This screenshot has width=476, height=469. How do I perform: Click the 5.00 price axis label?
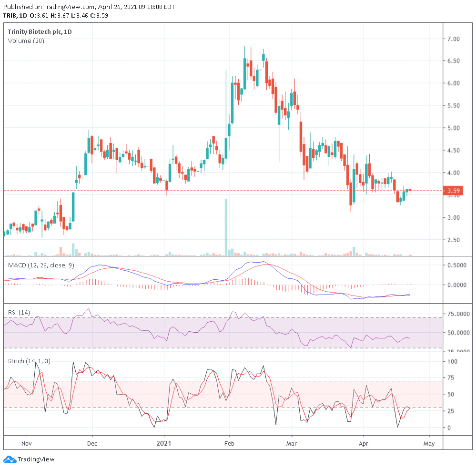pos(454,128)
